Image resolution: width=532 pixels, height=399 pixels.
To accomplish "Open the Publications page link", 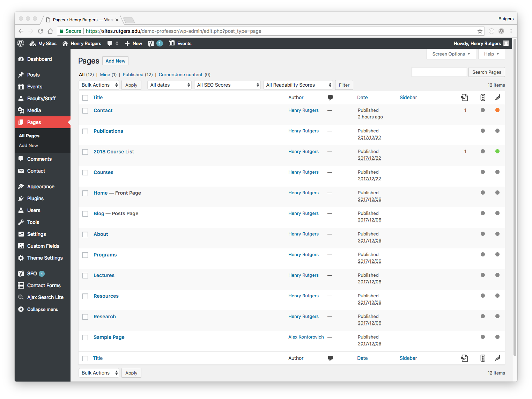I will 108,131.
